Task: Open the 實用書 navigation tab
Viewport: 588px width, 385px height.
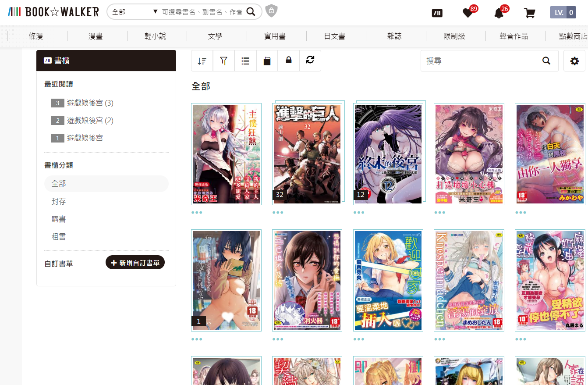Action: (275, 36)
